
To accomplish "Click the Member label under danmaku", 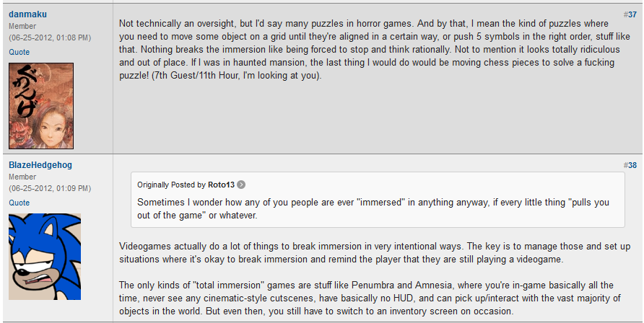I will 22,26.
